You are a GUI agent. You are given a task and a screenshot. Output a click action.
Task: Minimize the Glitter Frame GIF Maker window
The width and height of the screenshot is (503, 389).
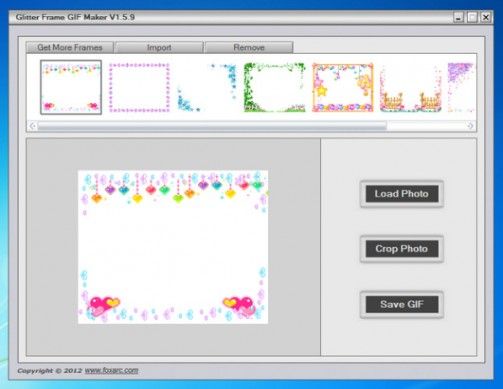tap(459, 17)
